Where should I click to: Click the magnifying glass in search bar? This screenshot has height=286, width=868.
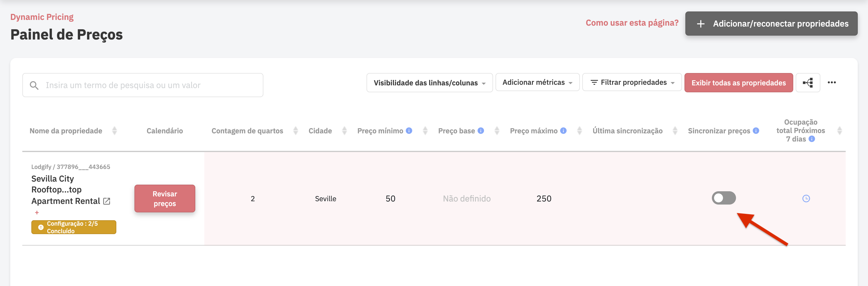click(x=34, y=85)
